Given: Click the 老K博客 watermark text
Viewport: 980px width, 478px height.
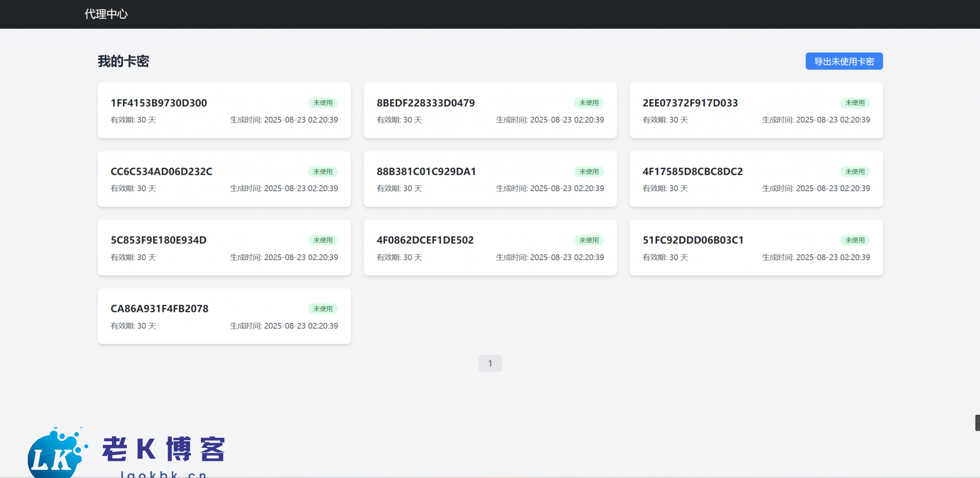Looking at the screenshot, I should pyautogui.click(x=164, y=449).
